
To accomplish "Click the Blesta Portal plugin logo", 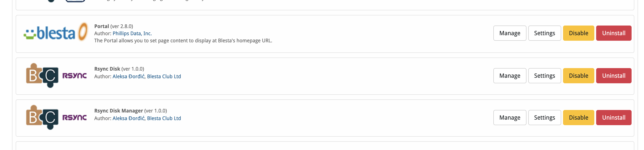I will click(55, 32).
